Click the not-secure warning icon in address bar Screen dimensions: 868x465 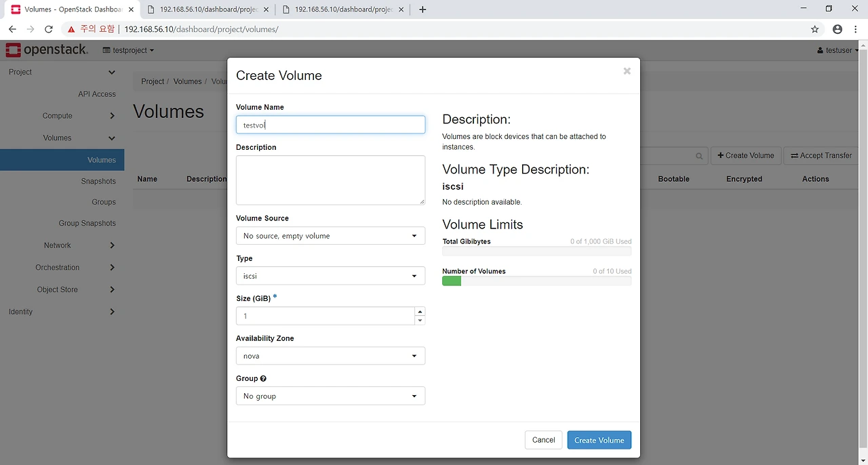click(71, 29)
